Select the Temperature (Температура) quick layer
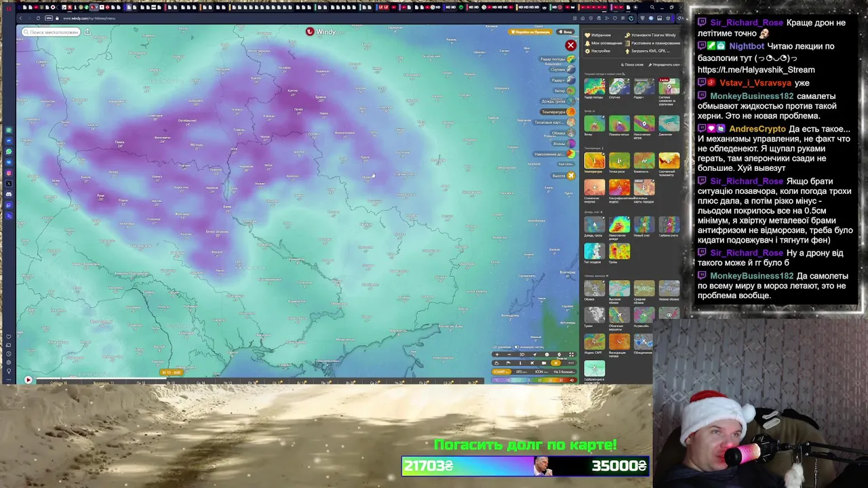Screen dimensions: 868x488 557,112
